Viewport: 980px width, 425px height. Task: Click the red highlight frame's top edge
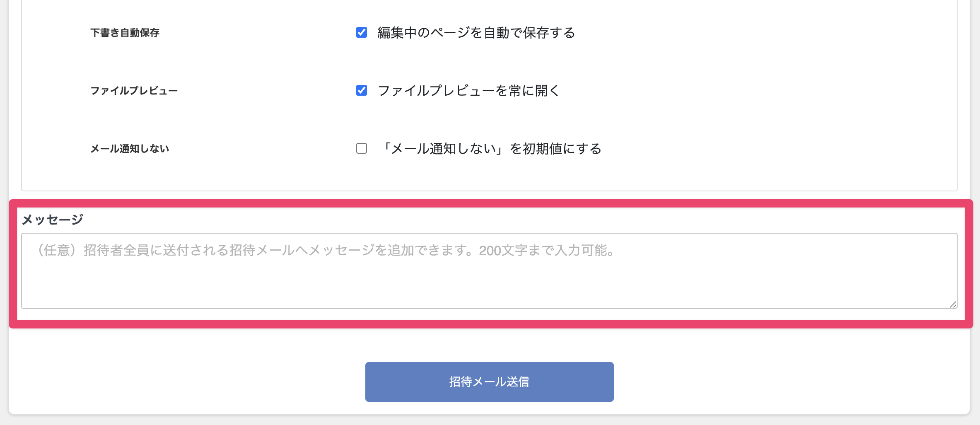(x=489, y=203)
